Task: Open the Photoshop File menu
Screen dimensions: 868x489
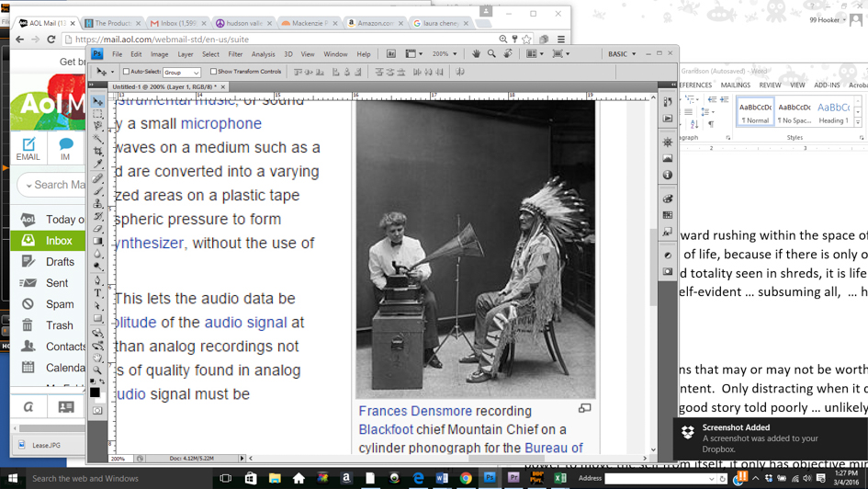Action: 118,54
